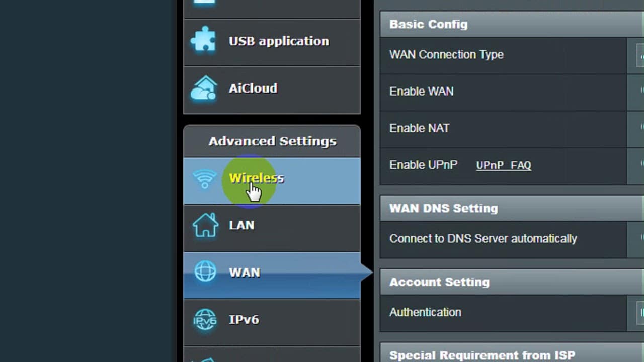Click the AiCloud house-and-cloud icon
Viewport: 644px width, 362px height.
(204, 88)
